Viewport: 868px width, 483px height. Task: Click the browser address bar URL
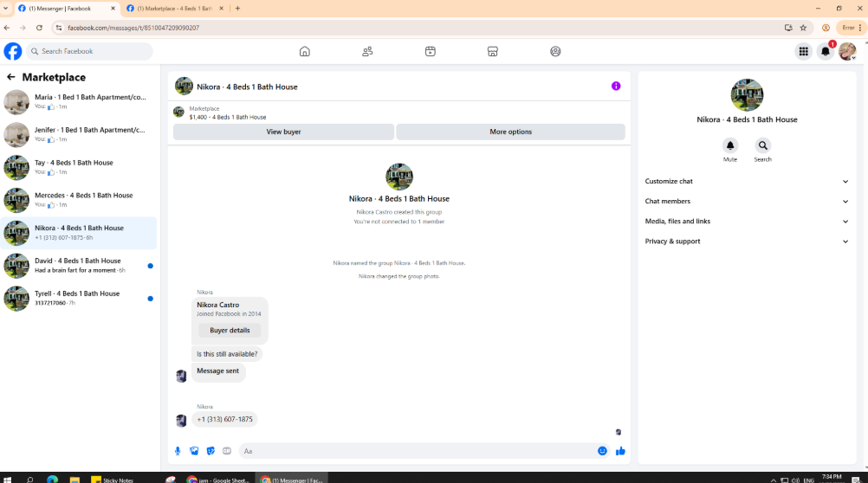click(x=133, y=28)
